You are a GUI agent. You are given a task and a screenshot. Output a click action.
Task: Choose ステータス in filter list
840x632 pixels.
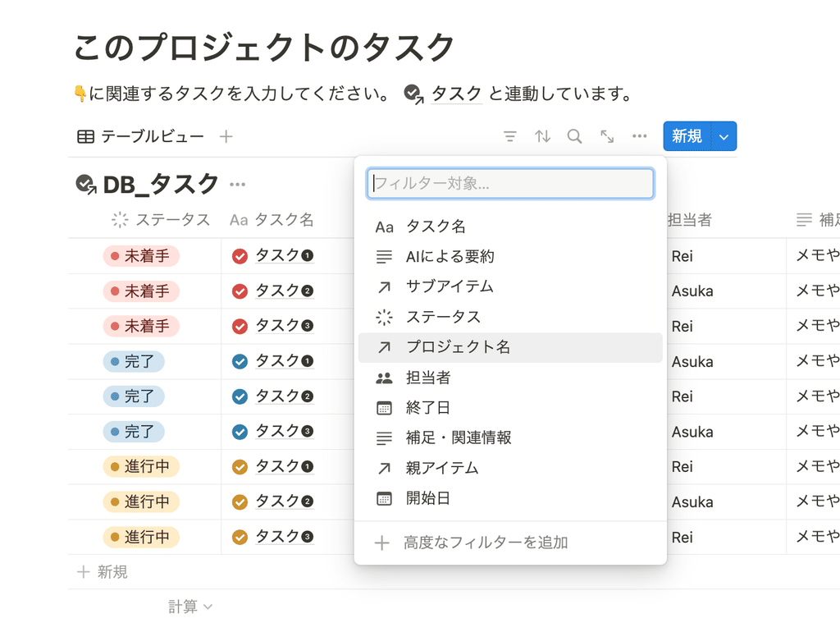(510, 318)
